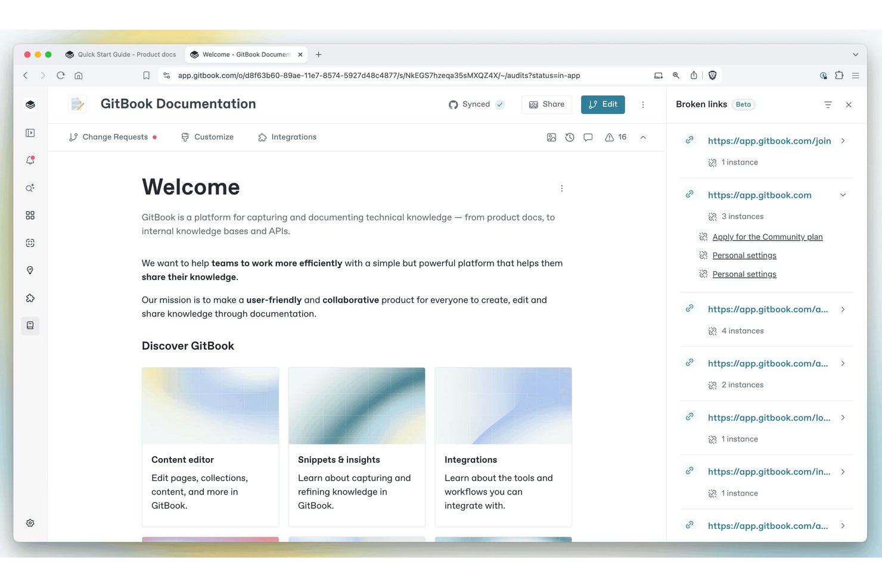Click the "3 instances" count text
Screen dimensions: 882x588
coord(743,216)
